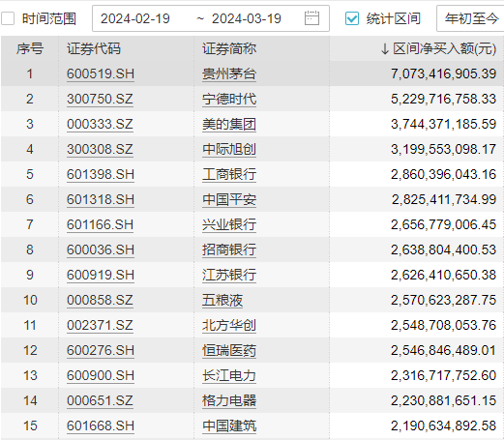Screen dimensions: 504x440
Task: Open 五粮液 stock name link
Action: [x=222, y=300]
